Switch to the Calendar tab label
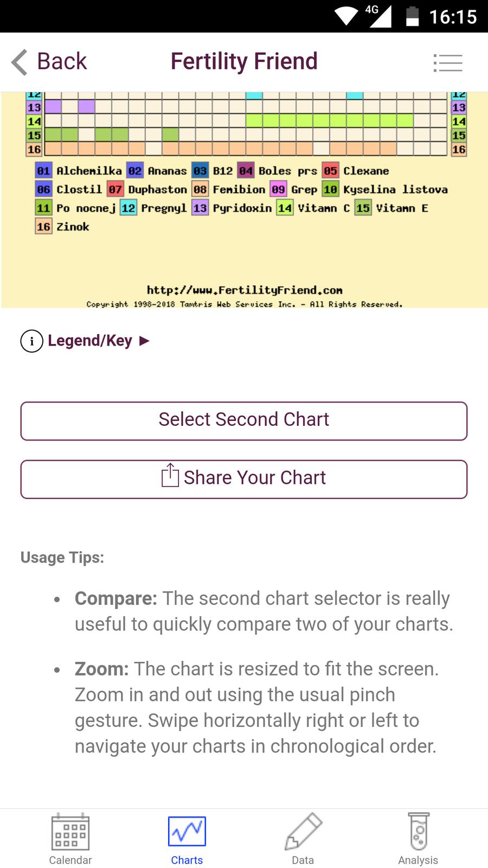This screenshot has width=488, height=868. pos(70,860)
